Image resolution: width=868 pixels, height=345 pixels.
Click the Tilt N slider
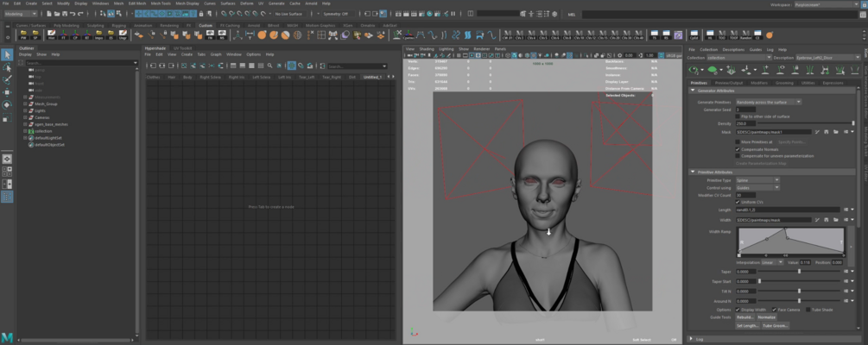click(800, 291)
